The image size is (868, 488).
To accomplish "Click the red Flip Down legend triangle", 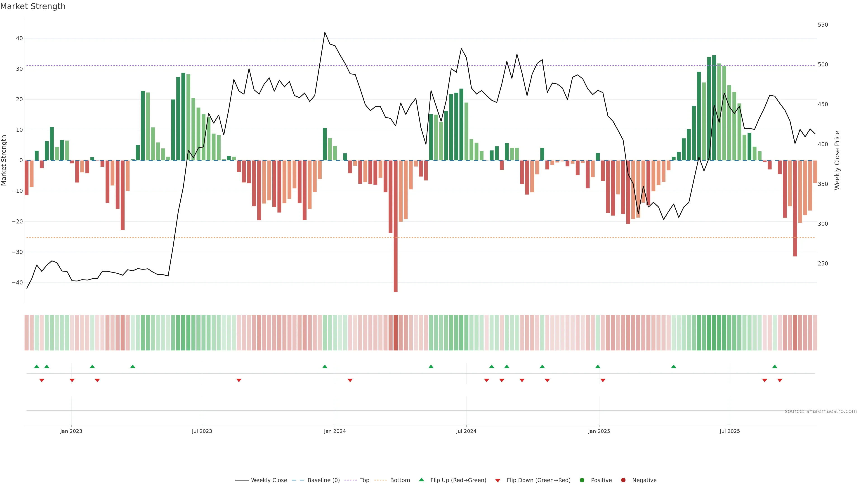I will pyautogui.click(x=498, y=481).
